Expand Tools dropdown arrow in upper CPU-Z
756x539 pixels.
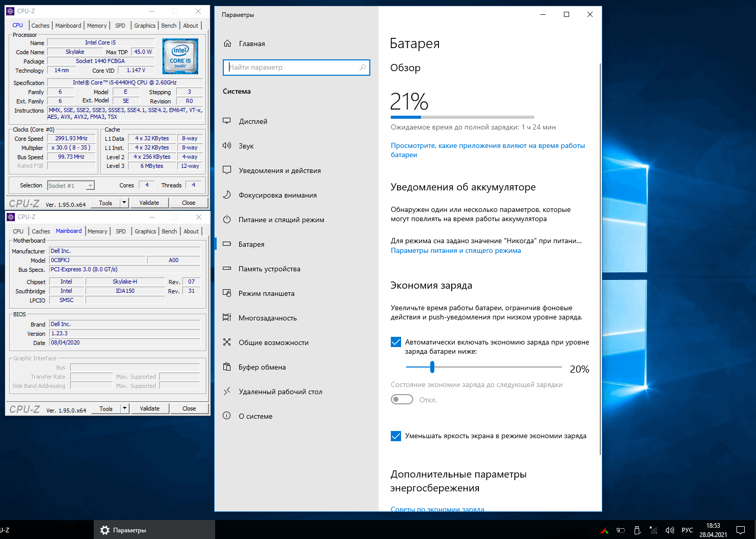click(124, 203)
